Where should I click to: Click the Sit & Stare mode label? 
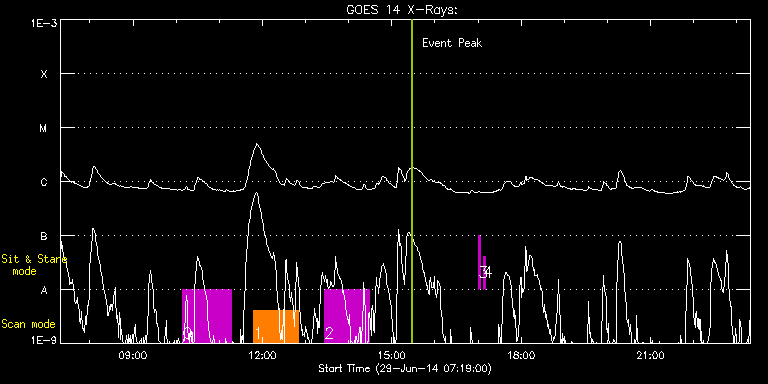tap(34, 264)
